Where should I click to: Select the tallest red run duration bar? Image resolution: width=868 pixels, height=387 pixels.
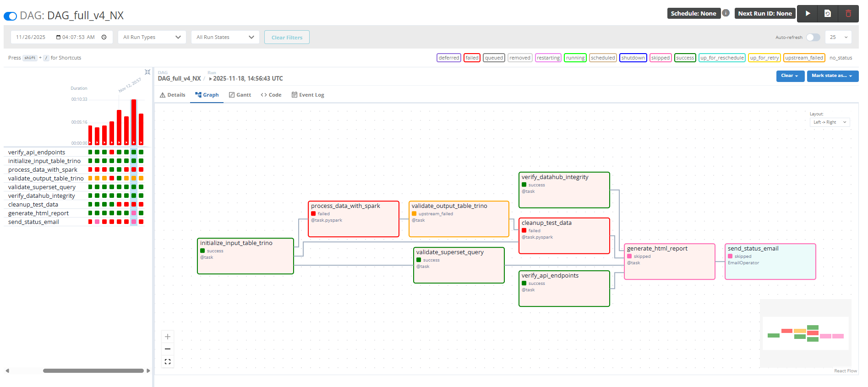(134, 122)
